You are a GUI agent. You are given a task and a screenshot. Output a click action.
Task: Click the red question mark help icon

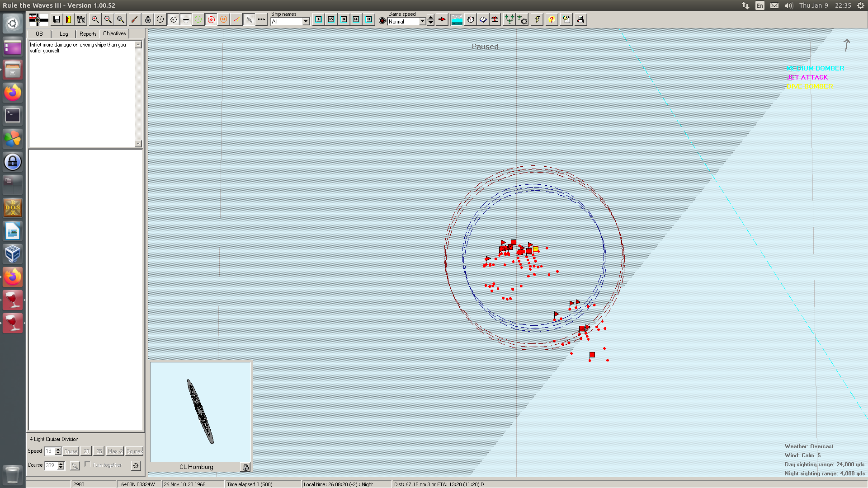point(552,19)
